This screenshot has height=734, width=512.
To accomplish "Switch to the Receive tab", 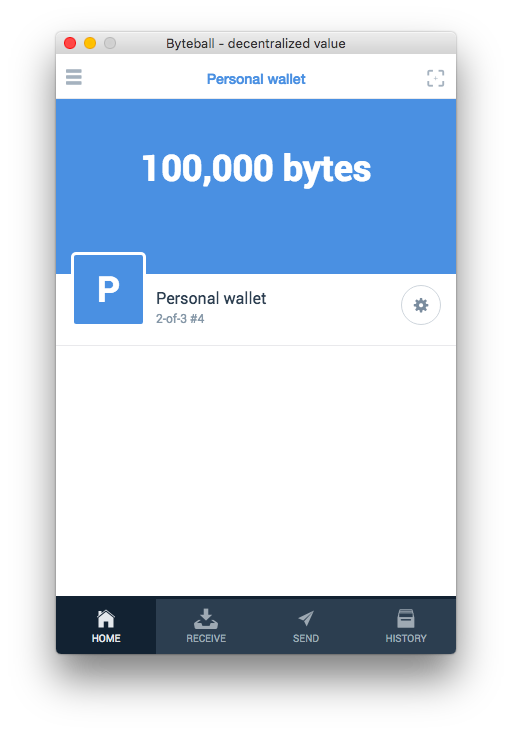I will [x=206, y=626].
